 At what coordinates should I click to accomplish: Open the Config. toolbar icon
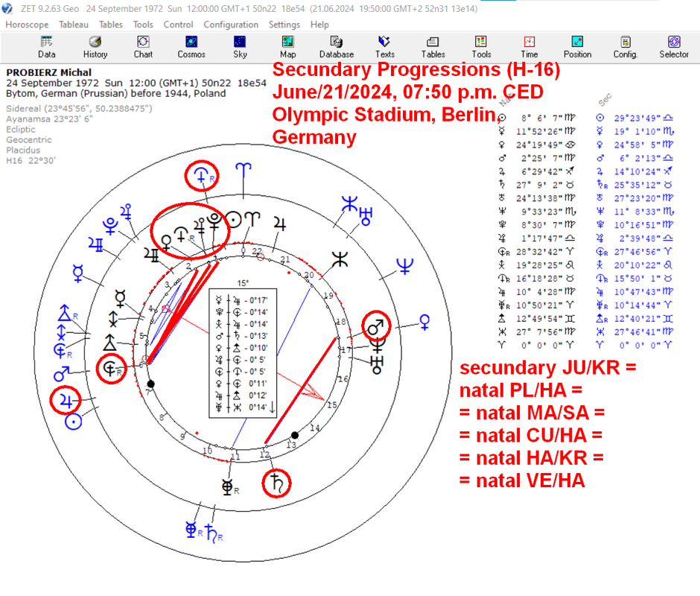click(625, 48)
